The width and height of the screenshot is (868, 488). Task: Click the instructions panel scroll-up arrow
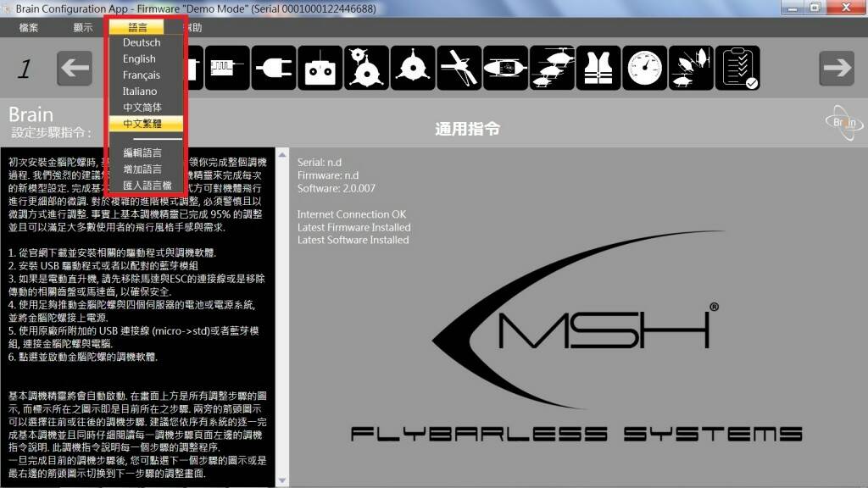[282, 155]
